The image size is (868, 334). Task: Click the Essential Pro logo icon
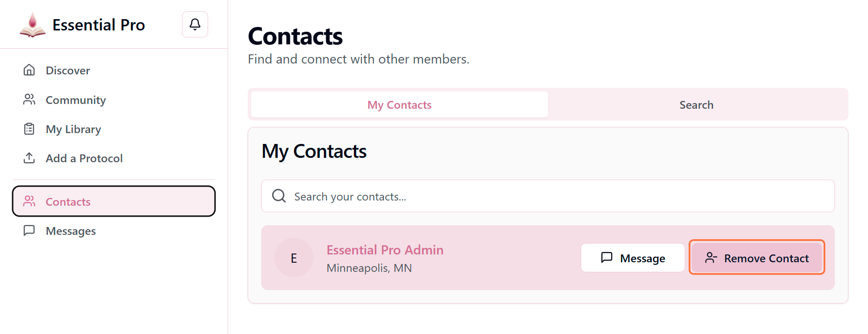33,25
